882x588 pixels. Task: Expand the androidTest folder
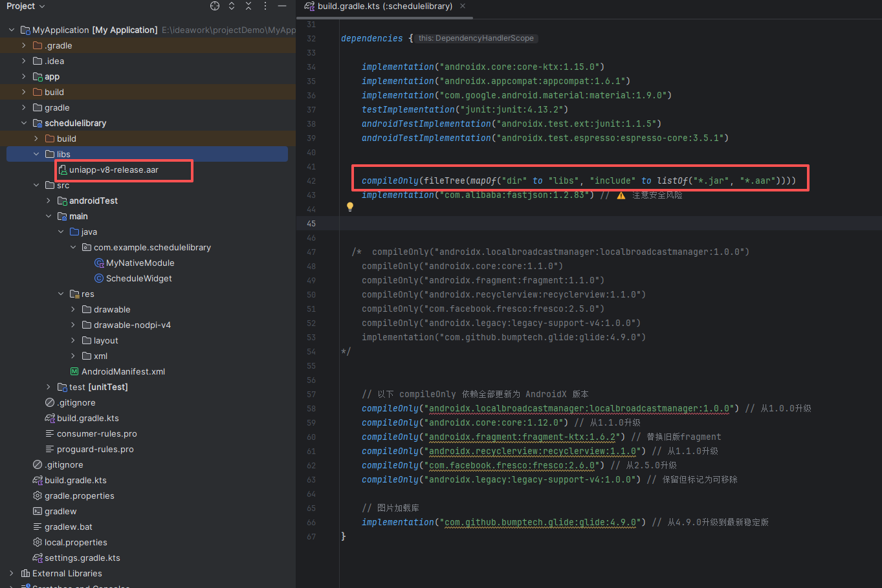49,201
